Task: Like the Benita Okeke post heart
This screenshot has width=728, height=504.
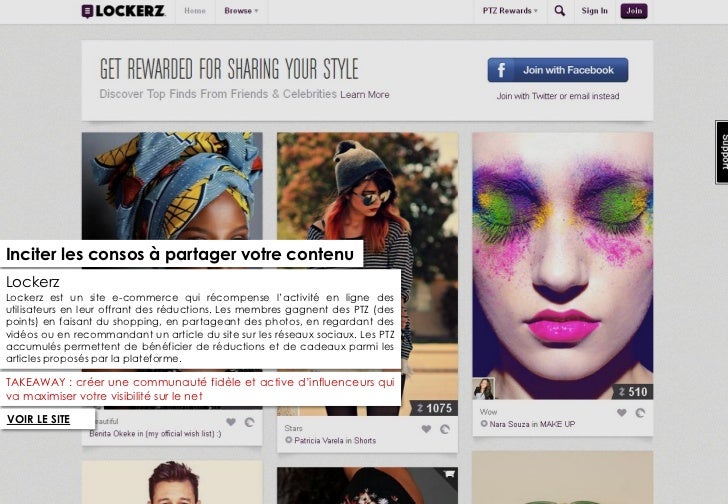Action: (231, 422)
